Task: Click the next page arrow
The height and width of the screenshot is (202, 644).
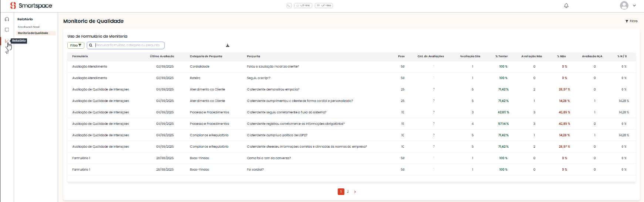Action: tap(355, 192)
